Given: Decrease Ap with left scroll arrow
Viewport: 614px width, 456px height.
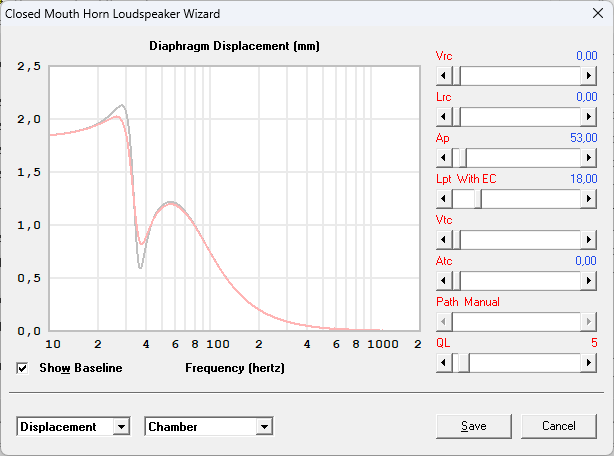Looking at the screenshot, I should click(444, 158).
